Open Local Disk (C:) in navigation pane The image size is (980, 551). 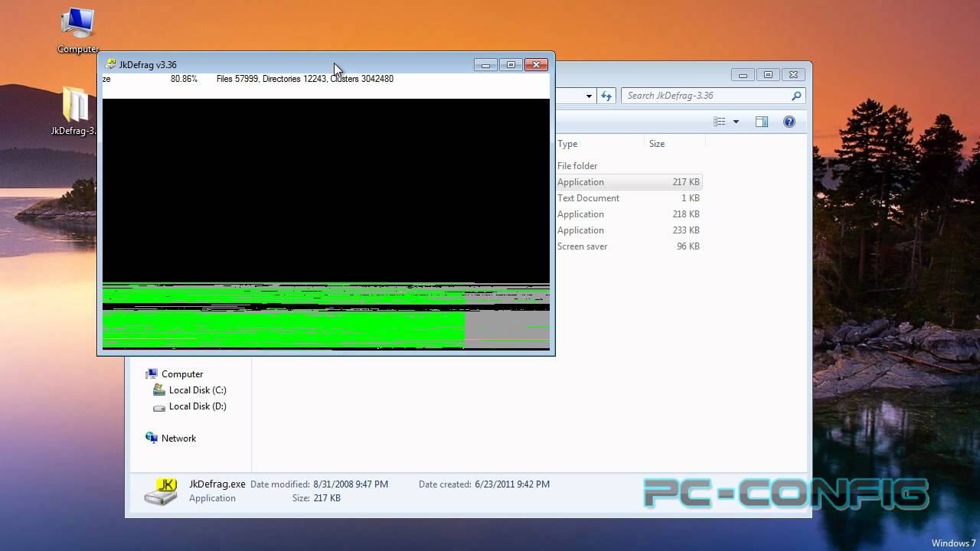(198, 390)
